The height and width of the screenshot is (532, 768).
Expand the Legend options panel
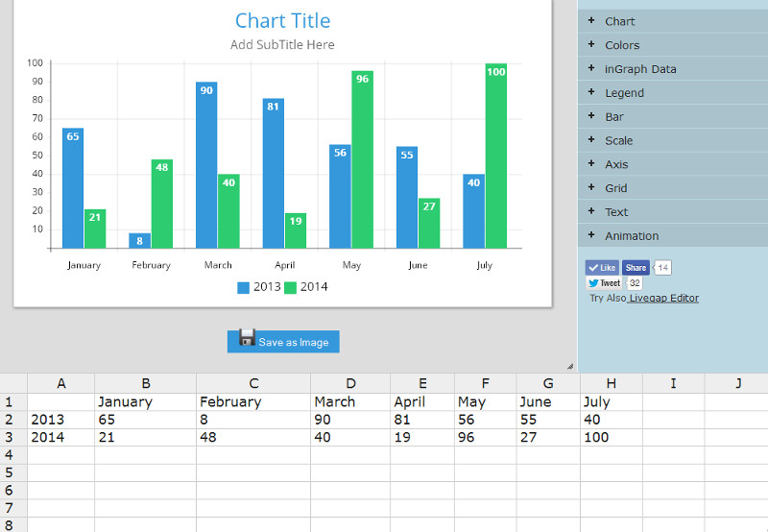(x=624, y=93)
